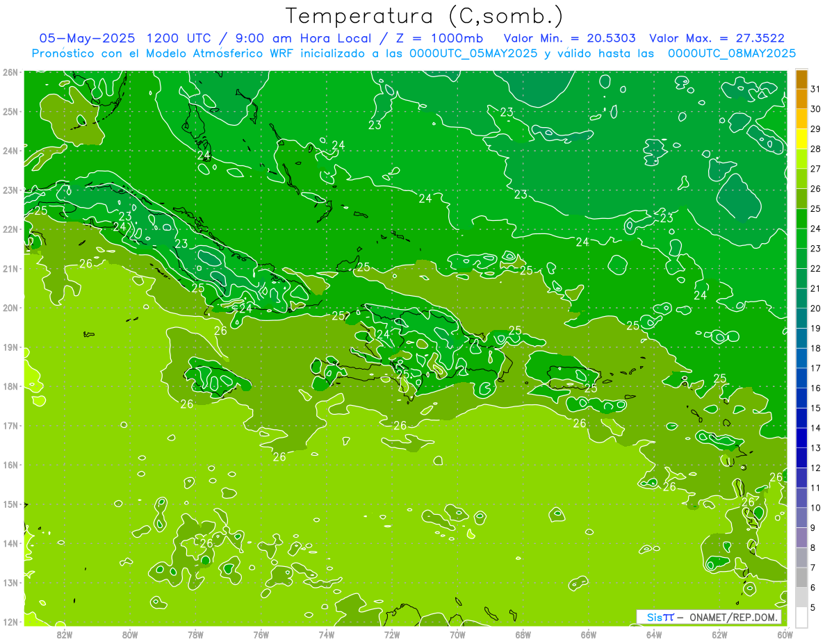Click the '25N' latitude axis label
This screenshot has height=644, width=834.
10,111
